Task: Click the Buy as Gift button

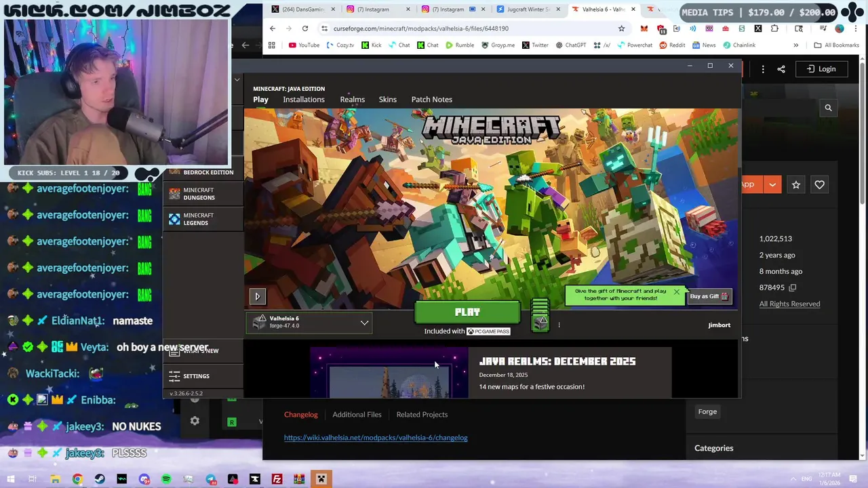Action: [x=709, y=296]
